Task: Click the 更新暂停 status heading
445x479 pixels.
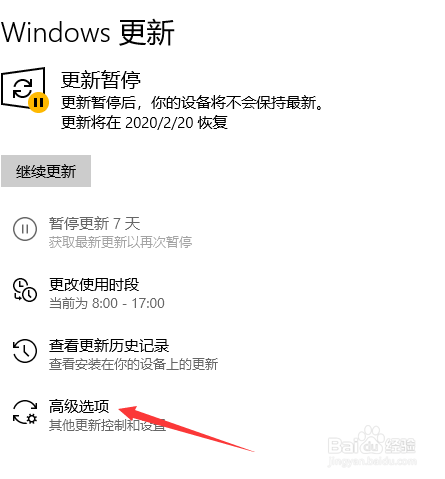Action: click(x=101, y=80)
